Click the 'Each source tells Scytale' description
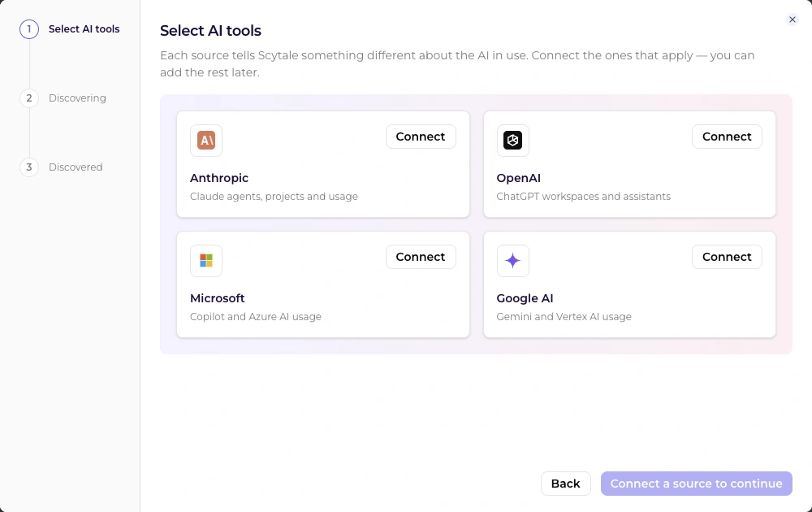Viewport: 812px width, 512px height. coord(457,63)
